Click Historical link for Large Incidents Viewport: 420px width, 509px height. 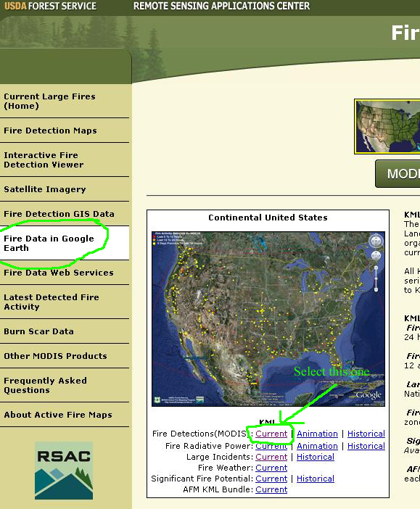(x=316, y=457)
